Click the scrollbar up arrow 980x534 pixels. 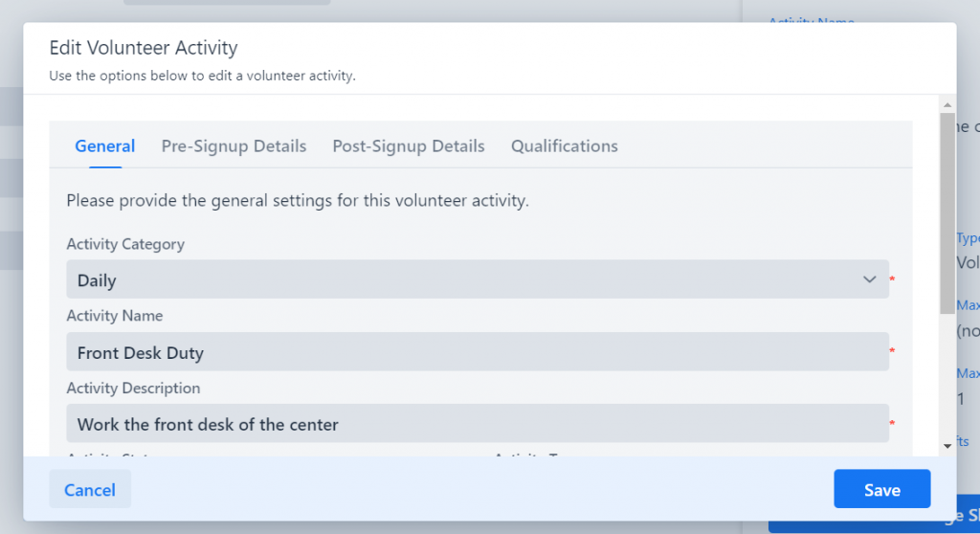947,103
